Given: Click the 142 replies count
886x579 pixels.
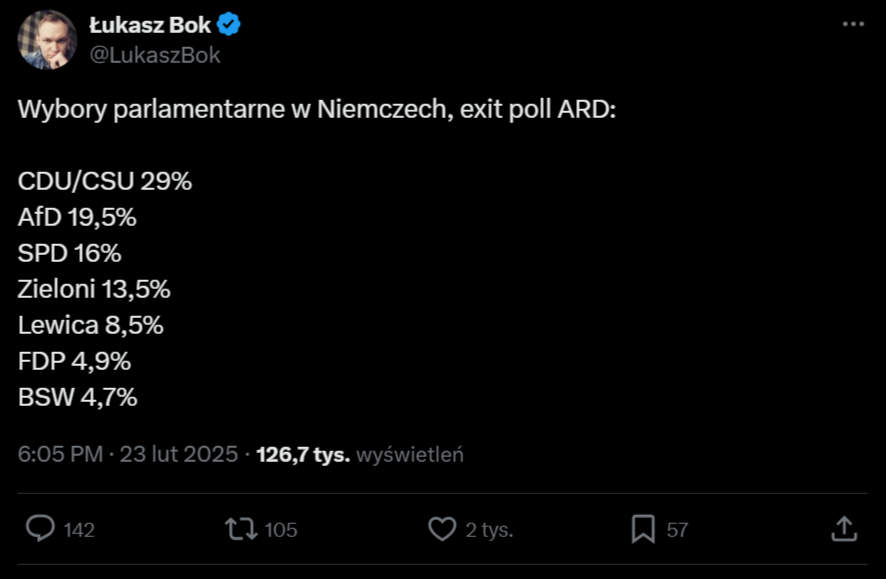Looking at the screenshot, I should click(79, 530).
